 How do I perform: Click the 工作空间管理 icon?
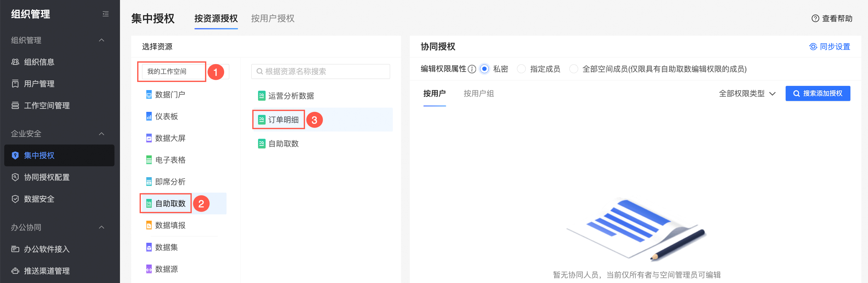point(15,106)
